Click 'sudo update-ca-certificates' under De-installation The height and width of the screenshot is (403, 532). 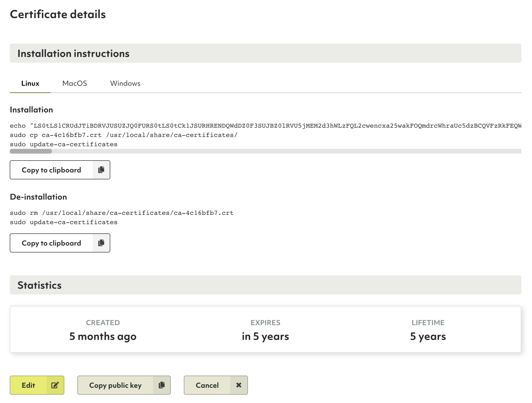(64, 222)
